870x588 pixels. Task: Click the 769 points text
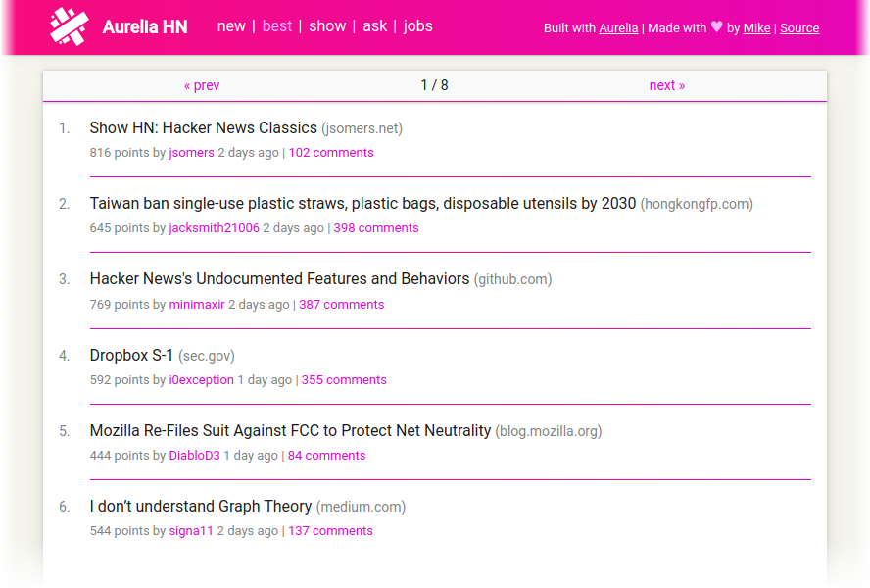point(120,305)
